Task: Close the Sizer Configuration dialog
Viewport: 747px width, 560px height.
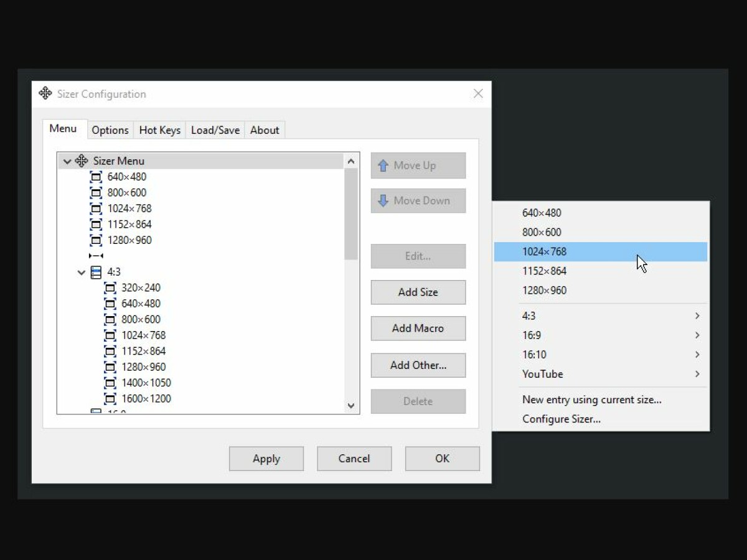Action: click(478, 93)
